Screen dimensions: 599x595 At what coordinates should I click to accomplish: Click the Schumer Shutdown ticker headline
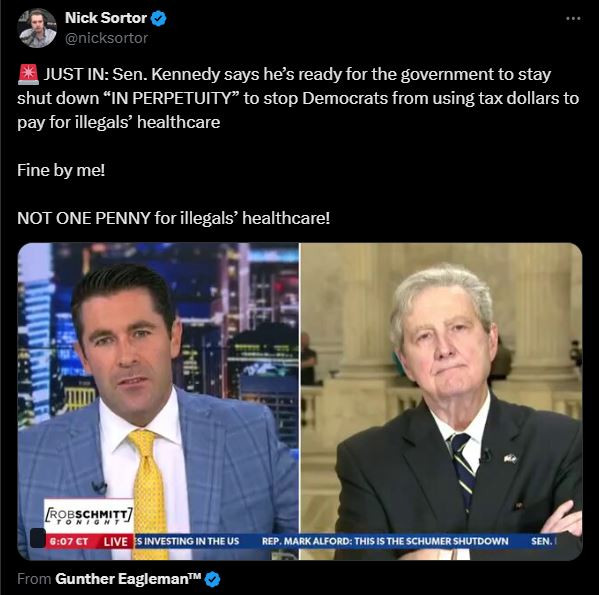tap(385, 541)
